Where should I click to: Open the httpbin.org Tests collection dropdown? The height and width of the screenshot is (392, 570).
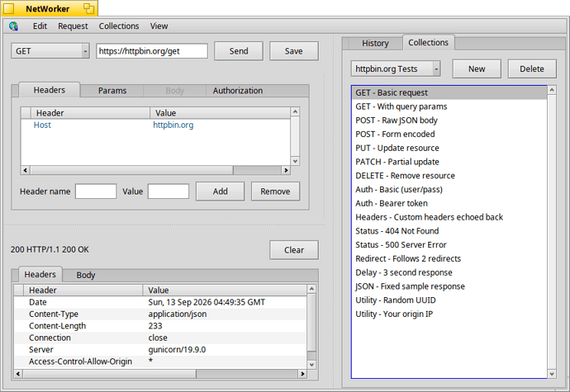tap(396, 68)
